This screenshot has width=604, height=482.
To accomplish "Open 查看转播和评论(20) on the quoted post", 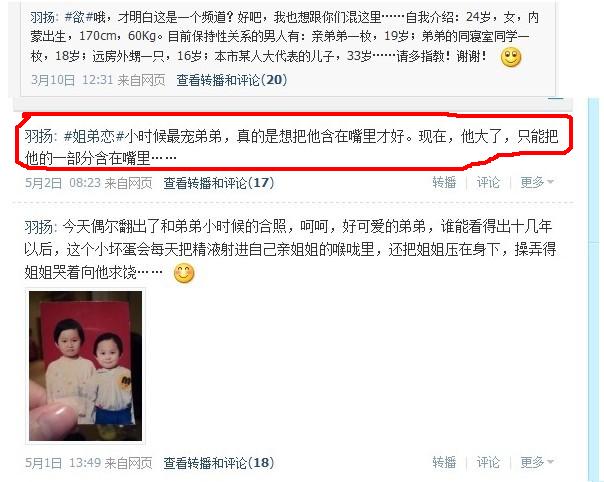I will pyautogui.click(x=232, y=80).
